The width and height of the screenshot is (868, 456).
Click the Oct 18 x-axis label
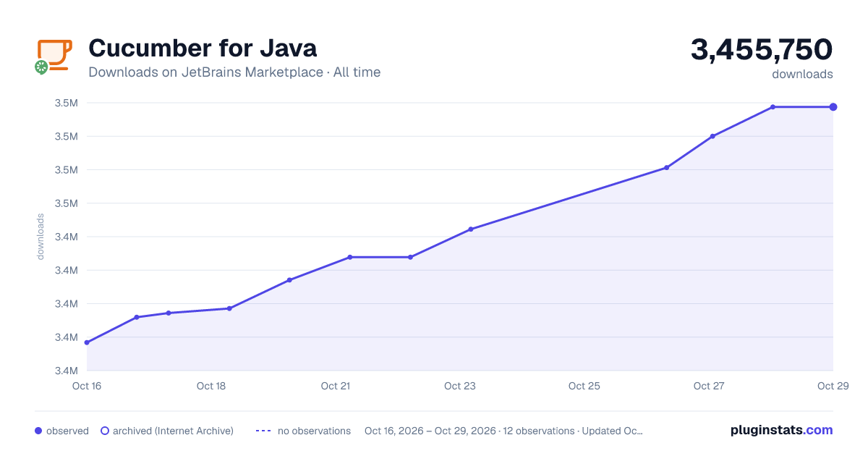(211, 386)
